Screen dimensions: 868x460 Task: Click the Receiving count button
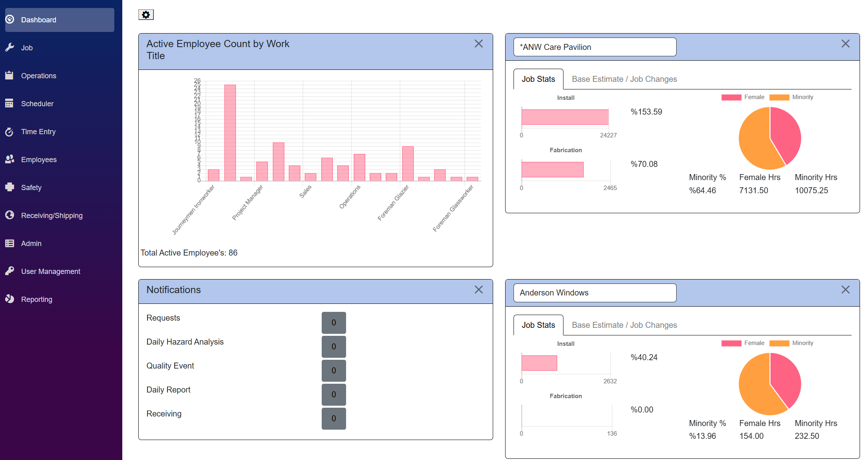334,418
